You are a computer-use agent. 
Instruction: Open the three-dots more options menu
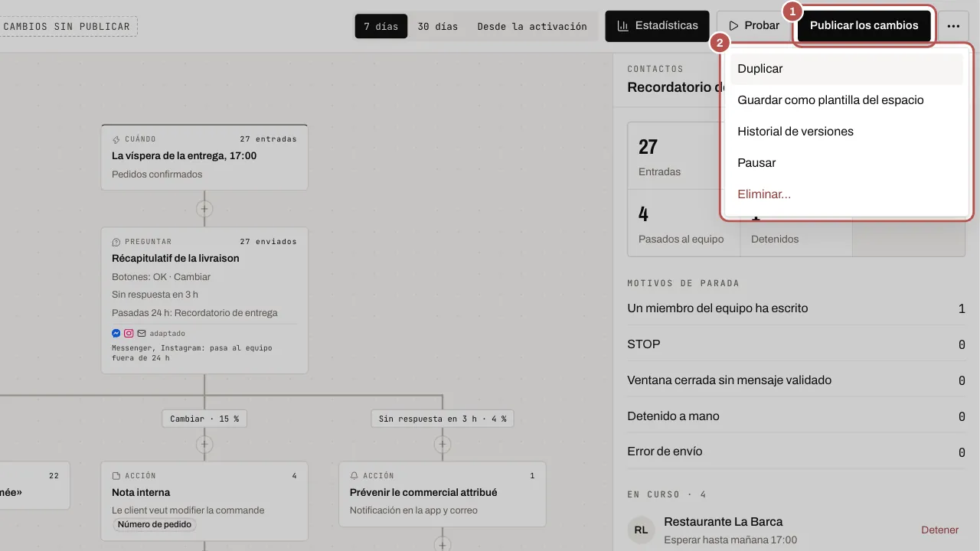952,26
